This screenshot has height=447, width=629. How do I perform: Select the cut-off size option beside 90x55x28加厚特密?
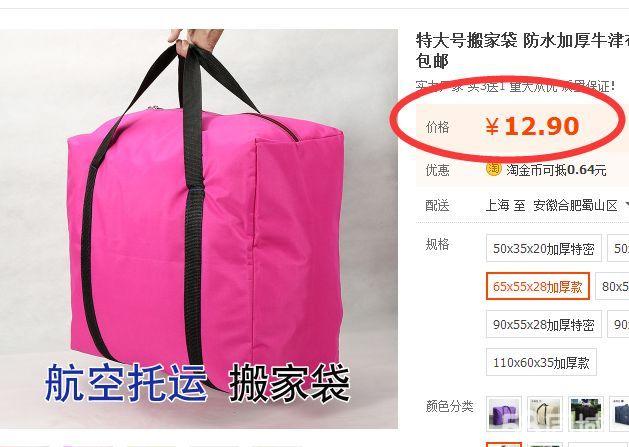[x=618, y=324]
